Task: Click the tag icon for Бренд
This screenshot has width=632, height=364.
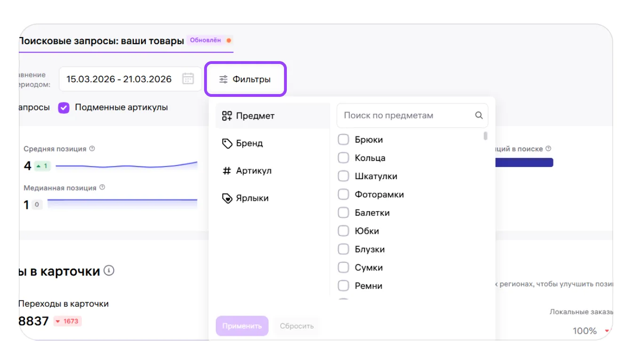Action: pos(227,143)
